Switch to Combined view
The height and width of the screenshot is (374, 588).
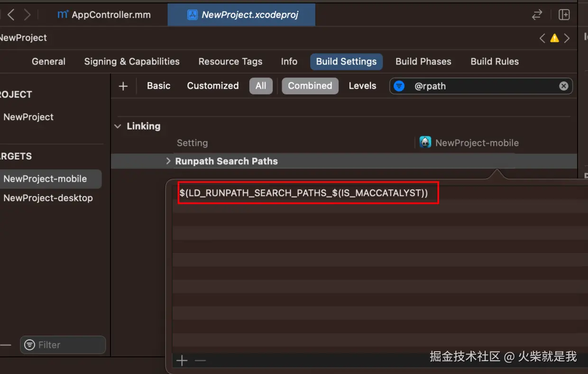310,86
